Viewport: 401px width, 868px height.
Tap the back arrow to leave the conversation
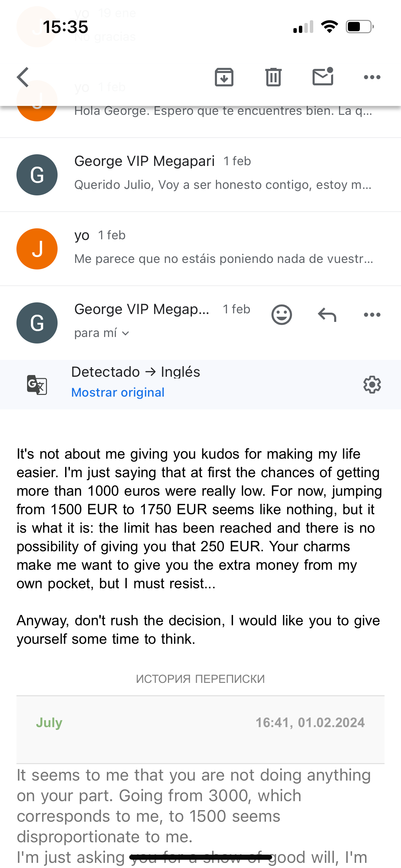[x=23, y=77]
